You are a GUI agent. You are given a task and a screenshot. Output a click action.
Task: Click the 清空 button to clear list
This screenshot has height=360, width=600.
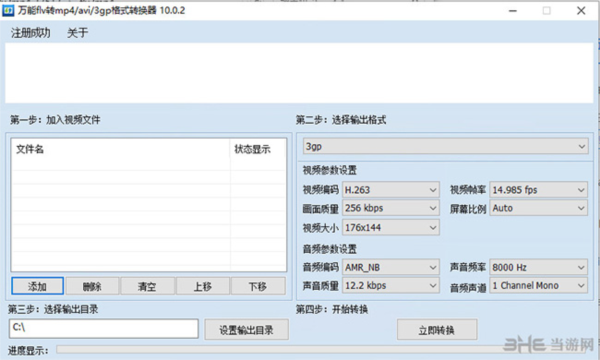pyautogui.click(x=147, y=286)
